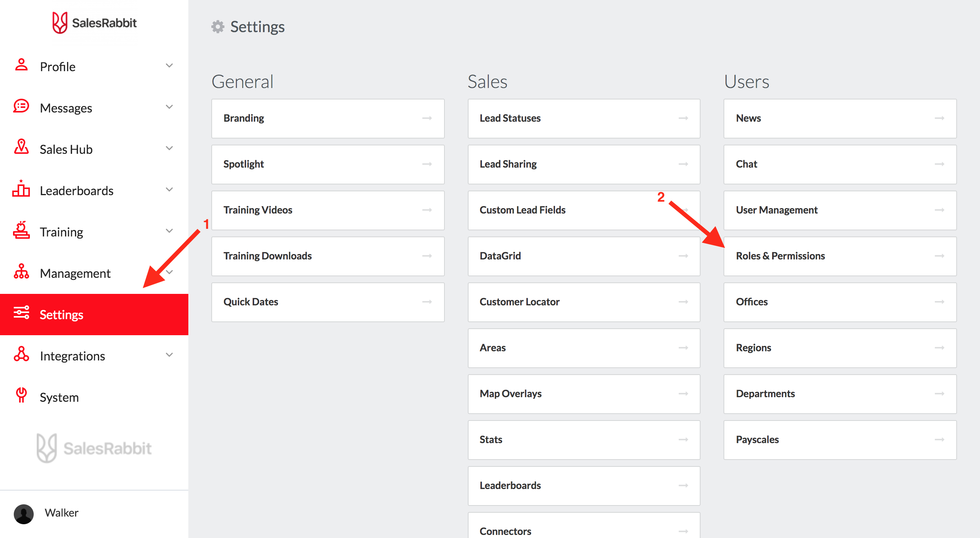This screenshot has height=538, width=980.
Task: Expand the Profile menu chevron
Action: coord(169,65)
